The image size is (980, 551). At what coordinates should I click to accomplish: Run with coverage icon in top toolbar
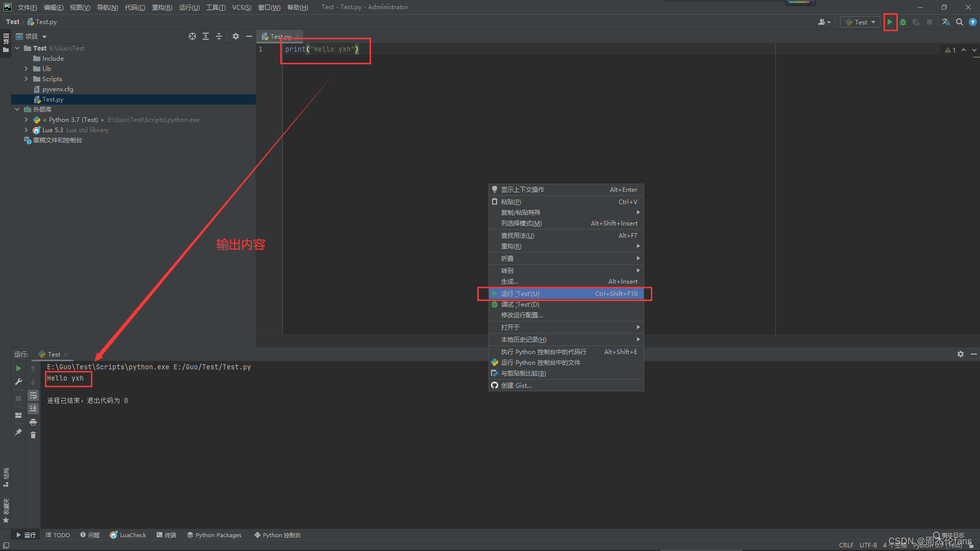pos(916,22)
